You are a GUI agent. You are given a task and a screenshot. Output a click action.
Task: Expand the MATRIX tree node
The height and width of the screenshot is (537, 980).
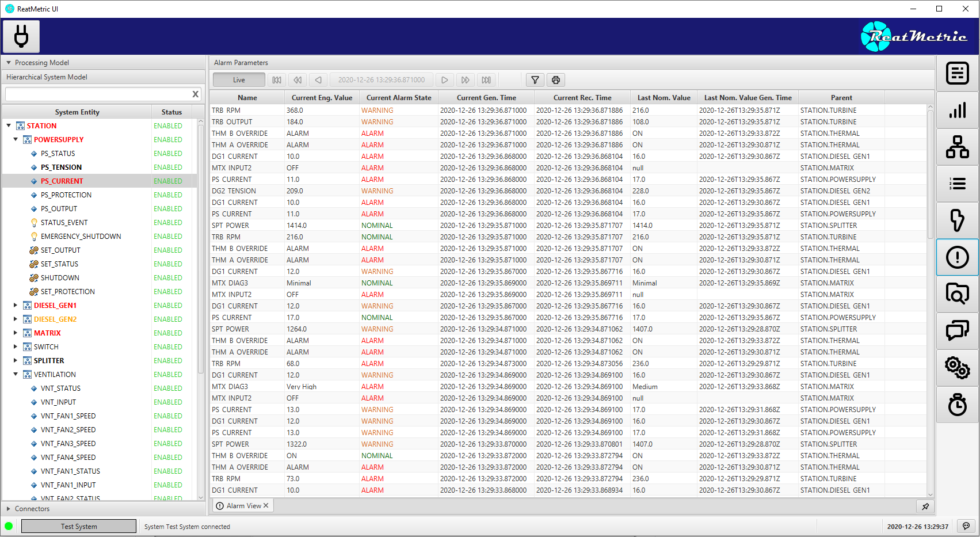pos(16,333)
